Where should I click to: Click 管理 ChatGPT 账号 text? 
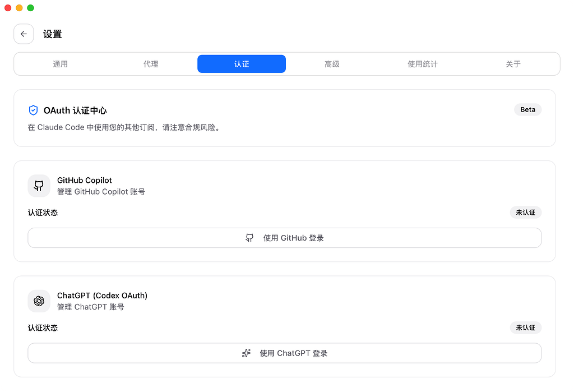point(91,307)
